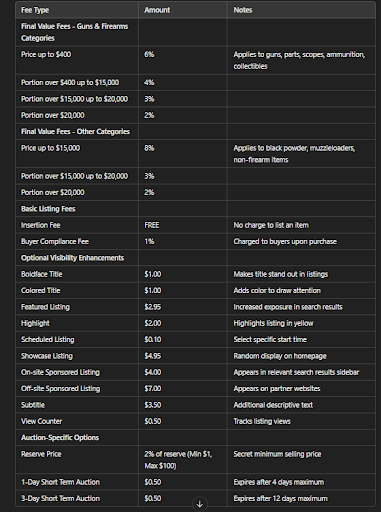Select the Fee Type column header

click(x=35, y=10)
